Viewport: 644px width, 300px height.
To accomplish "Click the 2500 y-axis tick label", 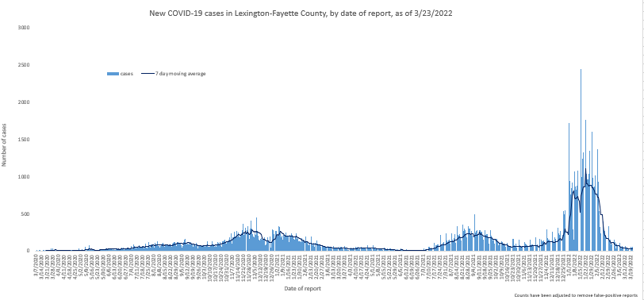I will click(x=25, y=65).
